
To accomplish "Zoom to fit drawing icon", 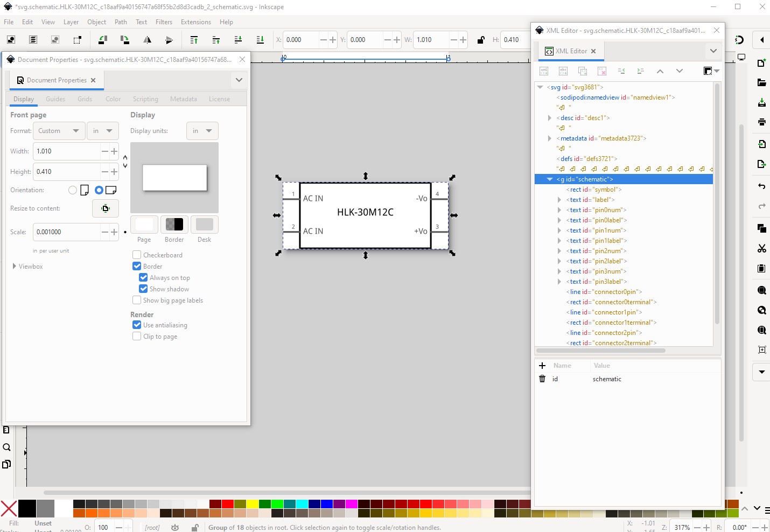I will [x=761, y=310].
